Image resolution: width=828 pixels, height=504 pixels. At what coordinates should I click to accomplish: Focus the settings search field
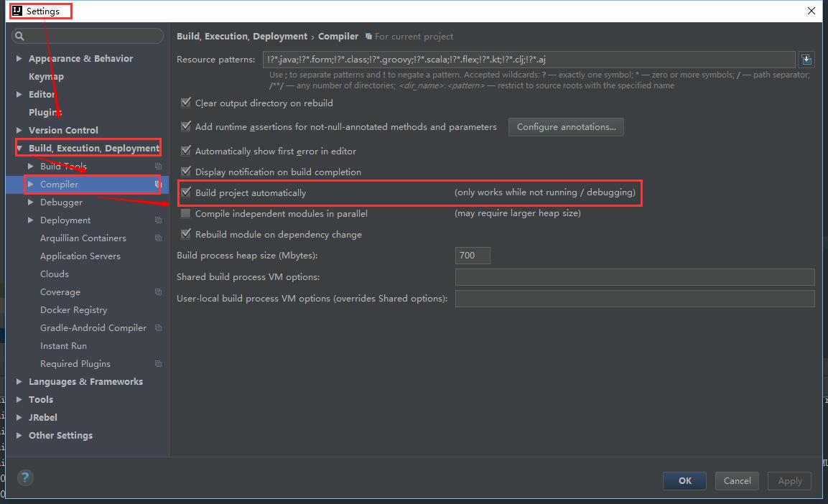pos(88,36)
